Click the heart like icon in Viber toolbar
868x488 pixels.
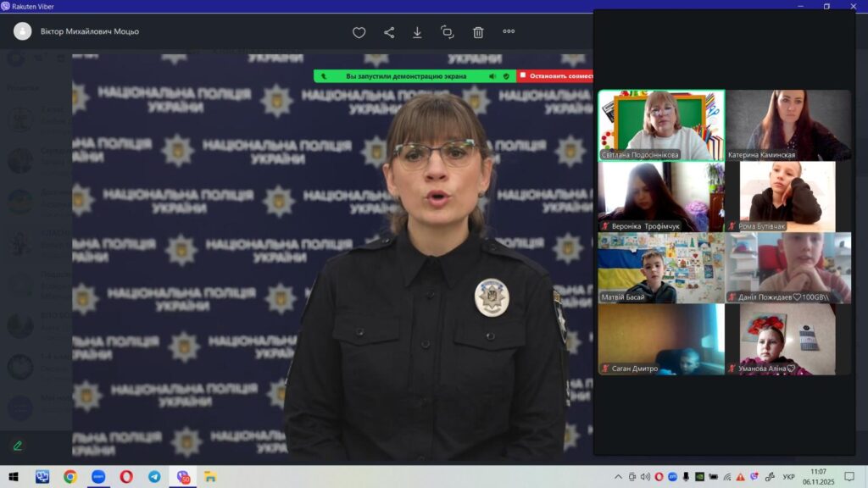pos(359,32)
